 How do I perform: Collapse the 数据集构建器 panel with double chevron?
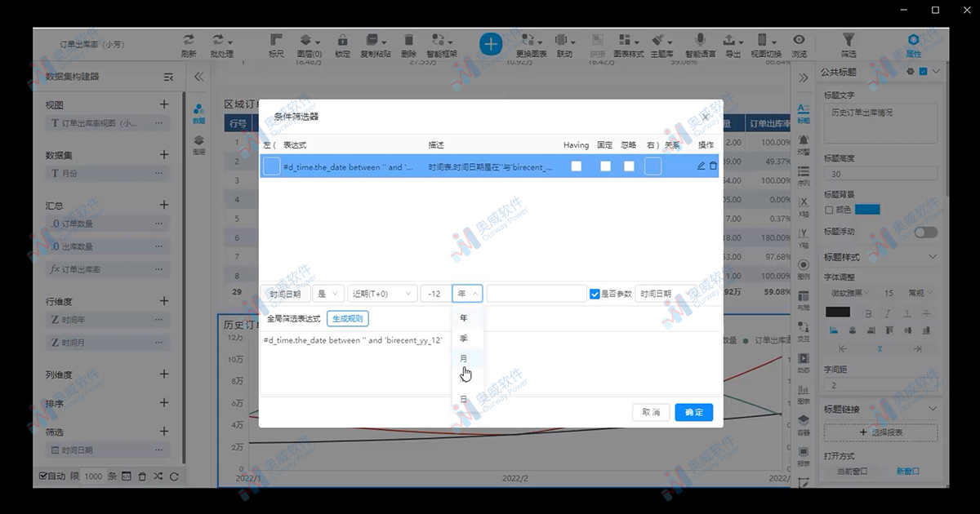(x=198, y=77)
